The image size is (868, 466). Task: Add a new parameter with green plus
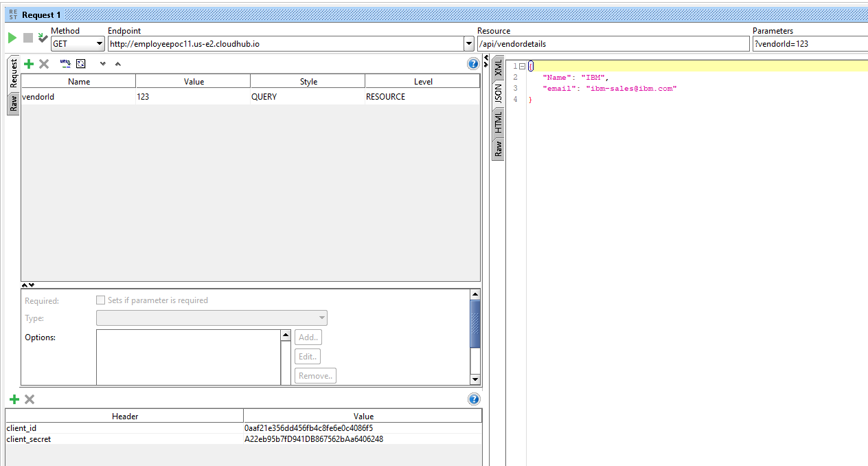tap(29, 64)
